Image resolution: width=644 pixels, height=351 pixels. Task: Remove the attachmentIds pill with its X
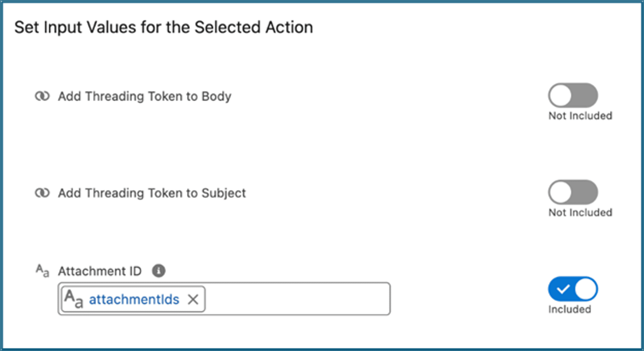pyautogui.click(x=193, y=300)
